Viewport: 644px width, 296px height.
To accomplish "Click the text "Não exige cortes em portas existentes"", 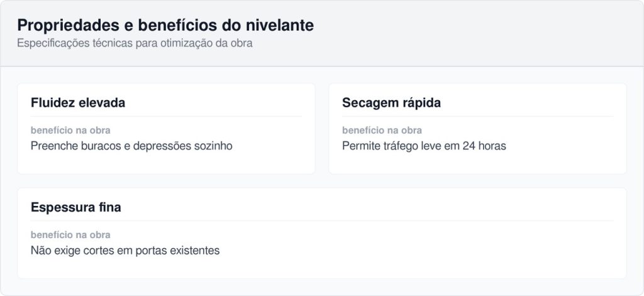I will [125, 251].
